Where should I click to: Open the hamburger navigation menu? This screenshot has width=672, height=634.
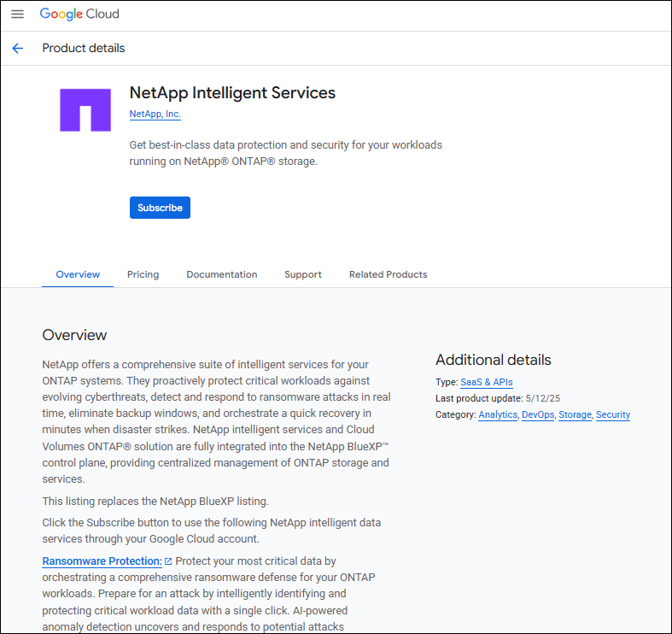pos(17,14)
